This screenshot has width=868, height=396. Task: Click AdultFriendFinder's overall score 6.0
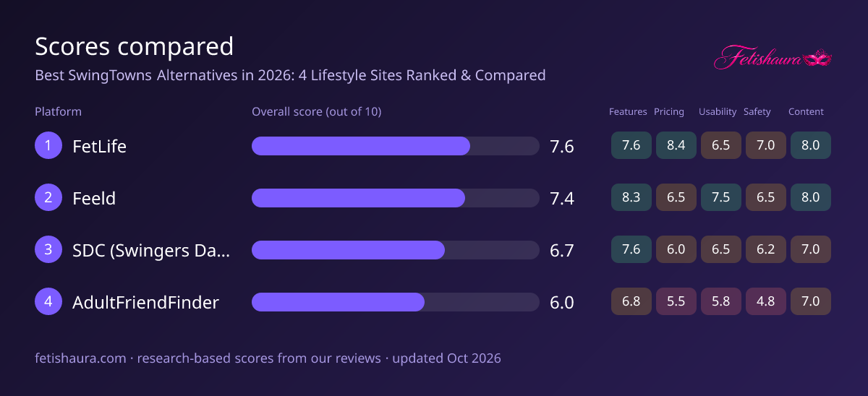pyautogui.click(x=562, y=303)
